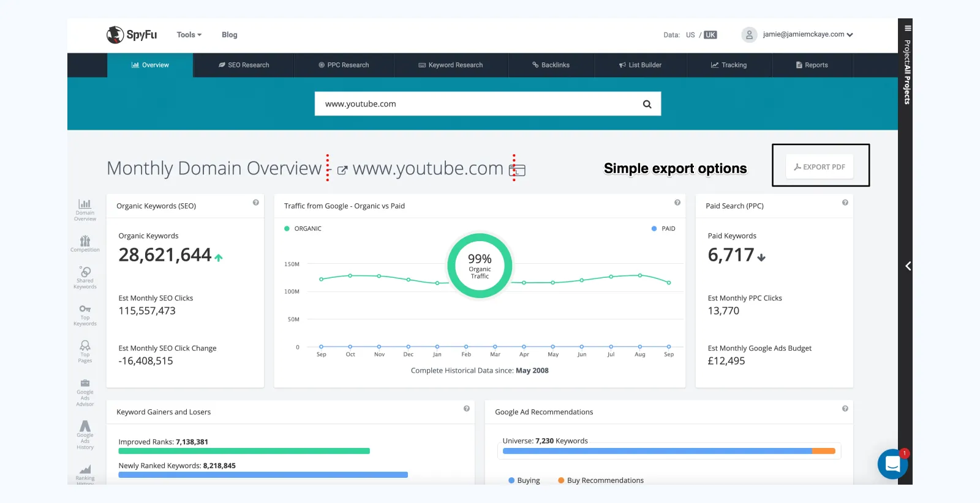
Task: Open the Keyword Research tab
Action: click(x=450, y=65)
